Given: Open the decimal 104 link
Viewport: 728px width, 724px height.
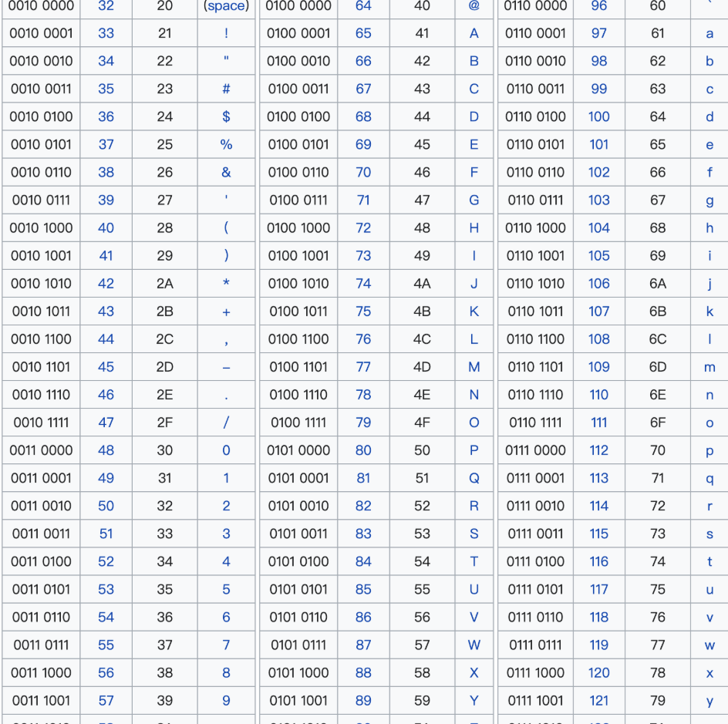Looking at the screenshot, I should point(599,228).
